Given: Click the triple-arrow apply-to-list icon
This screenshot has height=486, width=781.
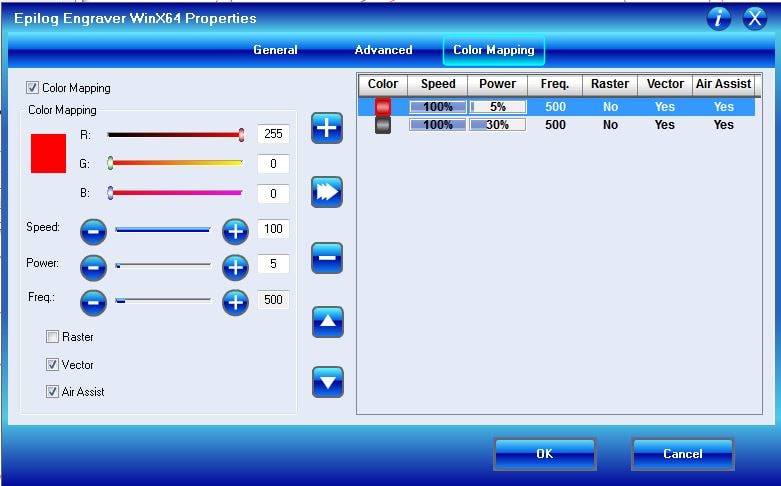Looking at the screenshot, I should pos(327,192).
